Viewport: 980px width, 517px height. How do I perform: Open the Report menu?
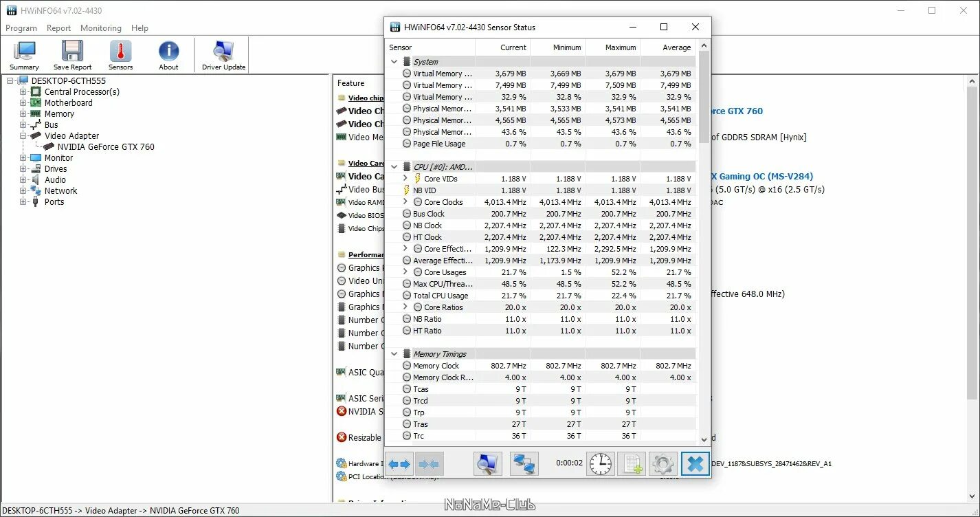[x=58, y=28]
